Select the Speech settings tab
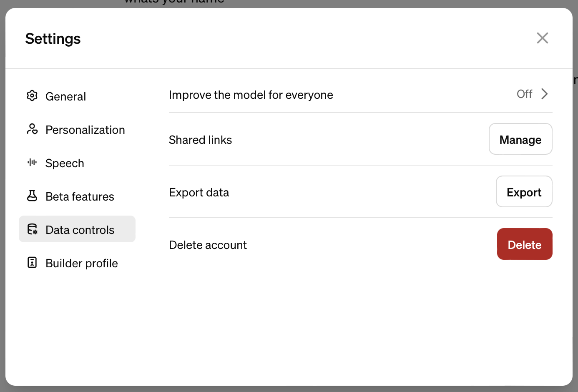This screenshot has width=578, height=392. click(x=65, y=163)
